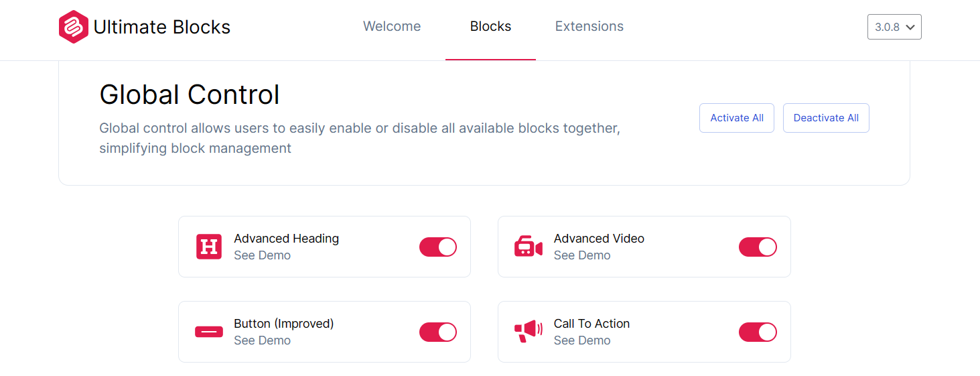This screenshot has width=980, height=376.
Task: Select the Blocks tab
Action: coord(490,27)
